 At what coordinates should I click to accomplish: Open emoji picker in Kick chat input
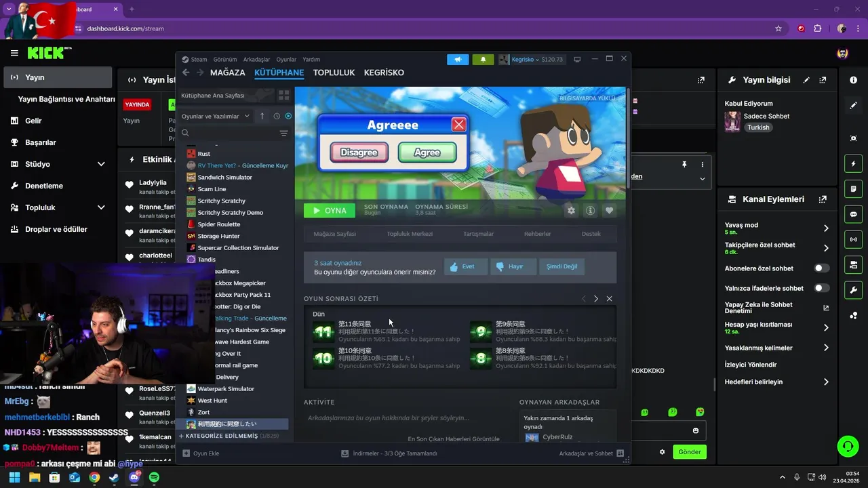(x=696, y=430)
